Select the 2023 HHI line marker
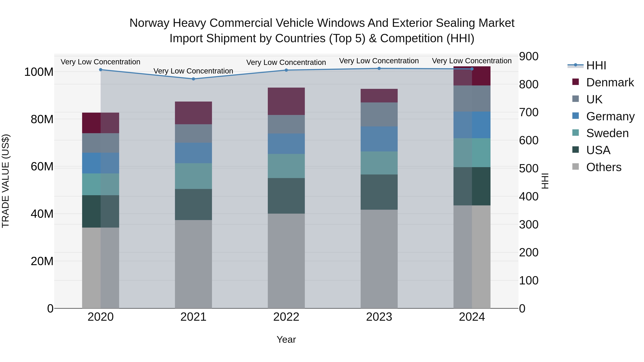644x362 pixels. 379,68
